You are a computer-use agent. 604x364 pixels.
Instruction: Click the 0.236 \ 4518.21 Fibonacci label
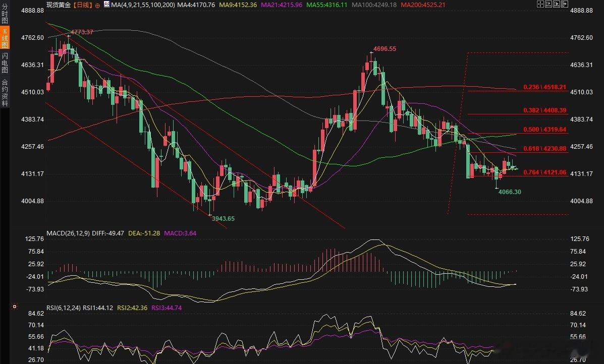pos(544,87)
